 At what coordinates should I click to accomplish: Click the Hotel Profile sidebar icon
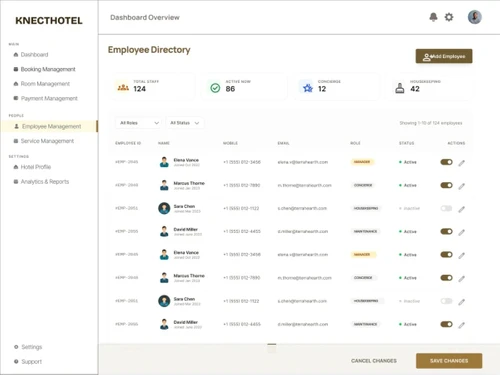coord(16,167)
